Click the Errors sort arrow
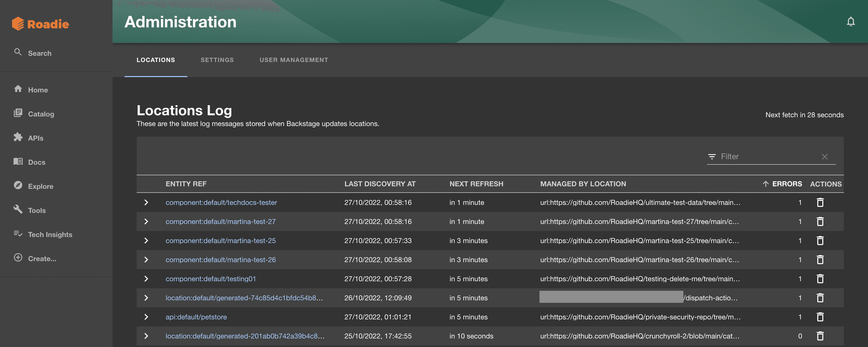Viewport: 868px width, 347px height. [x=766, y=184]
